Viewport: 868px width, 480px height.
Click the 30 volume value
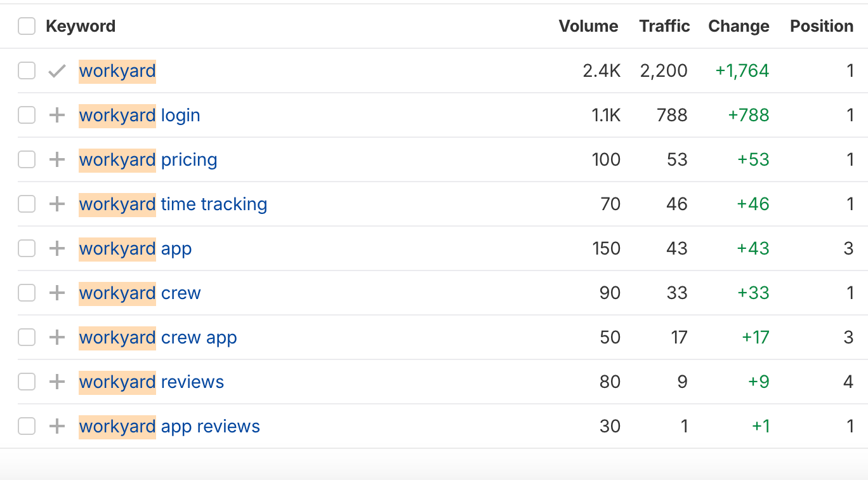610,427
